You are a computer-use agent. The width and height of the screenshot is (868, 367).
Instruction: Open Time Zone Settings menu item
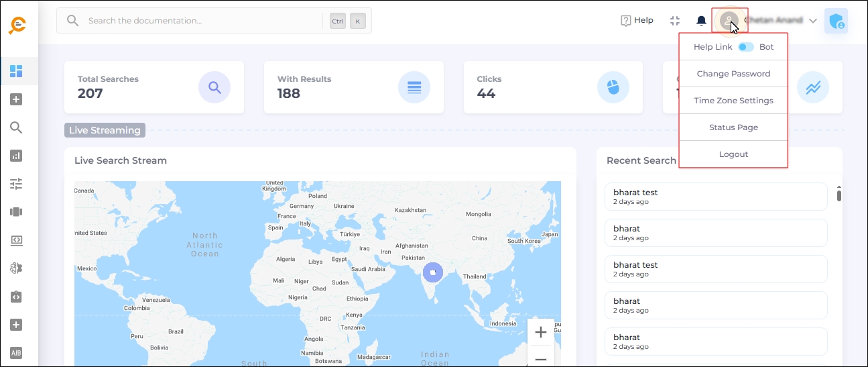(733, 101)
